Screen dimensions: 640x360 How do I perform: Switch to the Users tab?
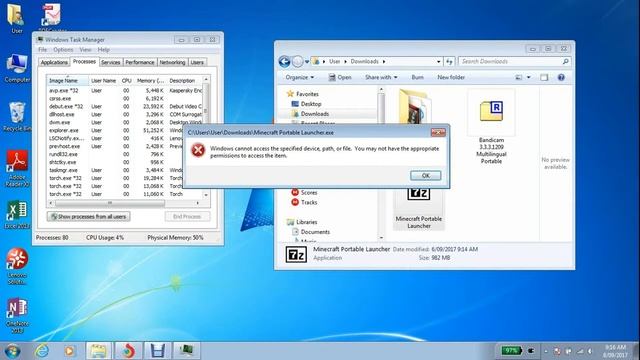[x=197, y=62]
